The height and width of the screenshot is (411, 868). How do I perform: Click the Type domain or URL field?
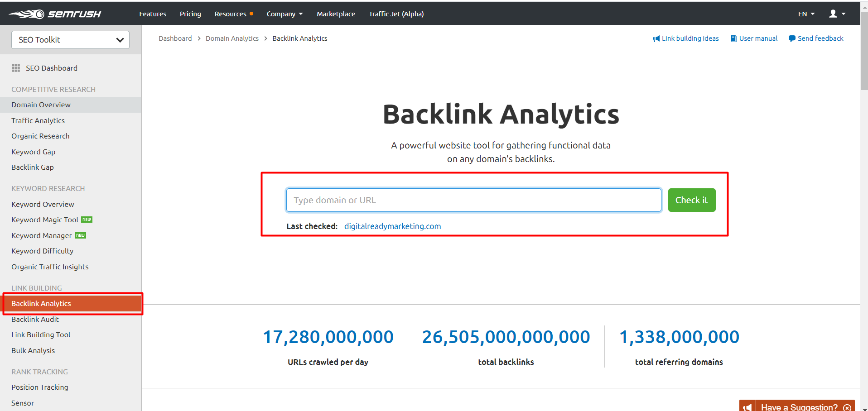(x=473, y=200)
